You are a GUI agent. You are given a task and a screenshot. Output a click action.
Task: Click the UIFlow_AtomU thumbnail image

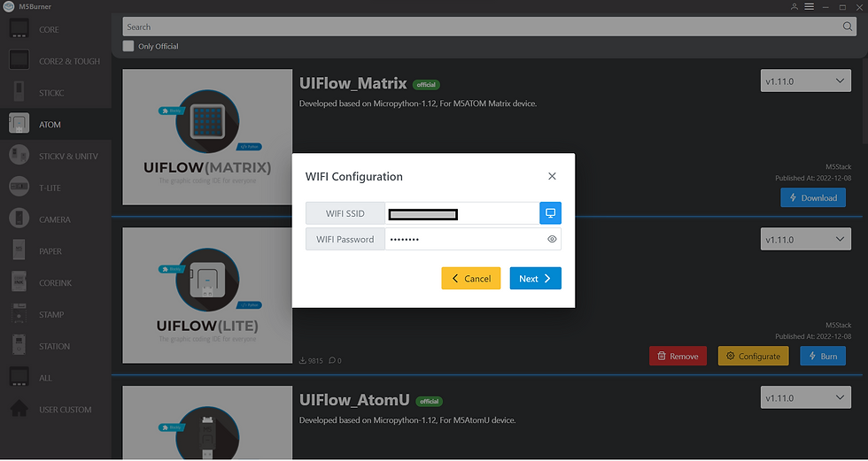click(207, 422)
